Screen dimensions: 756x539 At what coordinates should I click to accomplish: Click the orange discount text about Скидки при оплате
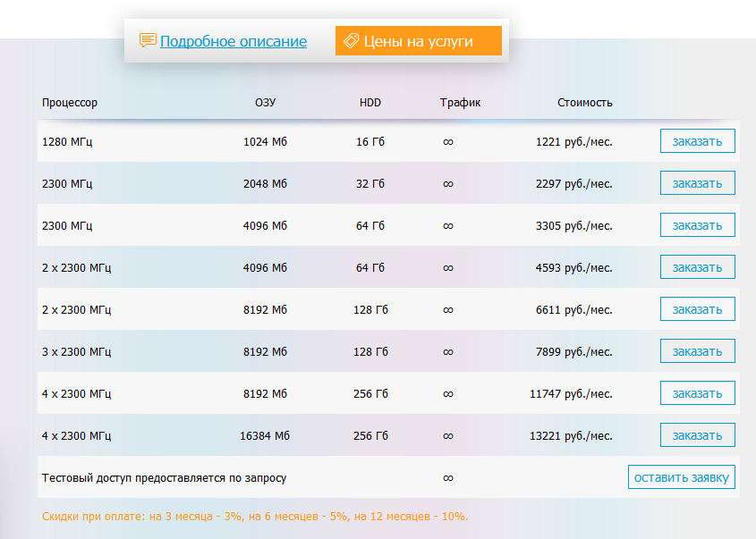click(x=255, y=517)
